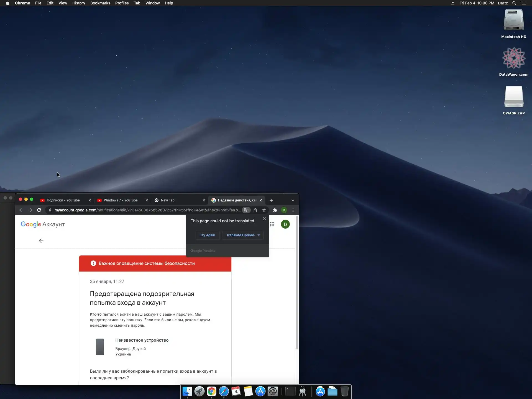Image resolution: width=532 pixels, height=399 pixels.
Task: Close the translate popup
Action: (265, 219)
